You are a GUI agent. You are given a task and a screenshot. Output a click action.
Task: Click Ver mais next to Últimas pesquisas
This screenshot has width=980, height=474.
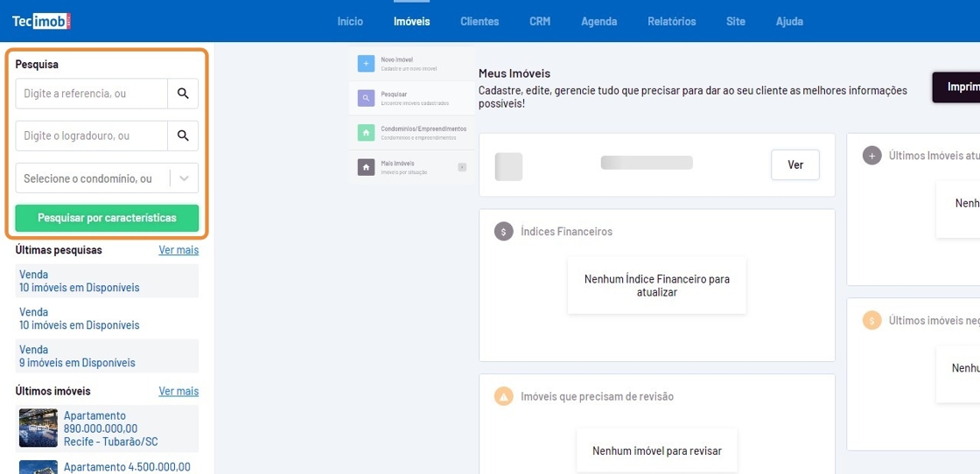pos(178,250)
